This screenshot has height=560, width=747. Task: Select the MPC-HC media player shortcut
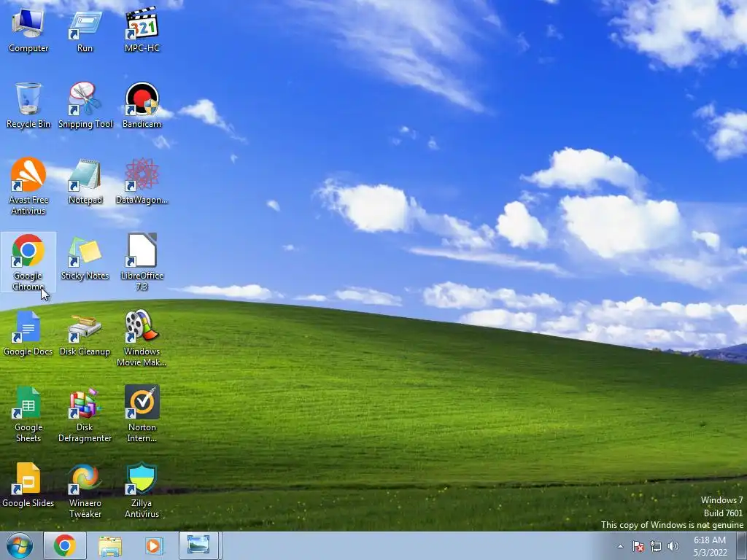pos(142,30)
